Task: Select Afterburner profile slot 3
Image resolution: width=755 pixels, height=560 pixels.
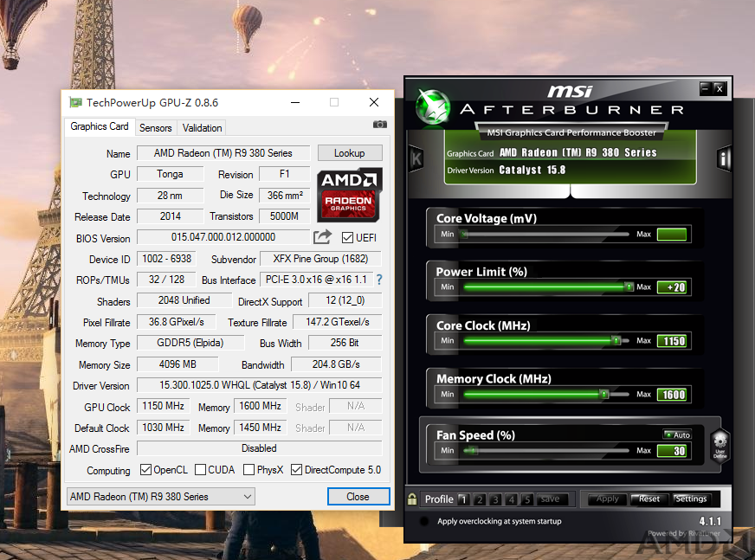Action: pos(495,499)
